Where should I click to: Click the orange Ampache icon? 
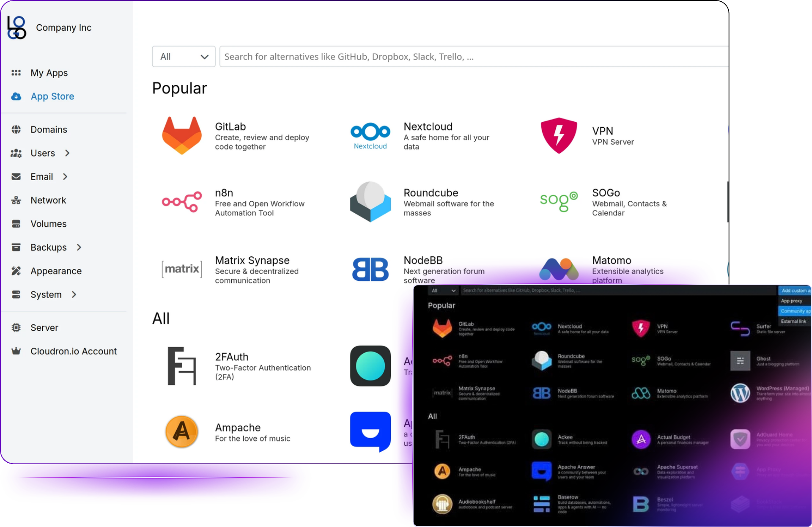point(182,432)
